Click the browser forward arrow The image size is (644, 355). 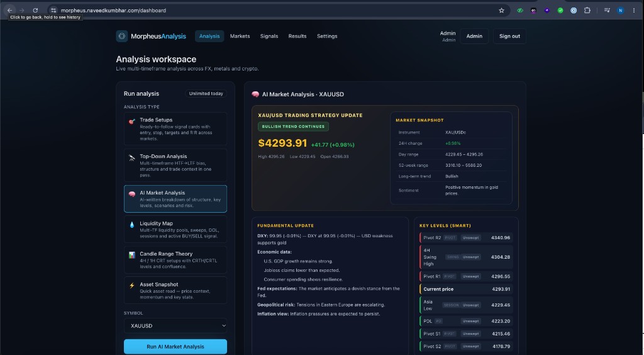tap(22, 10)
